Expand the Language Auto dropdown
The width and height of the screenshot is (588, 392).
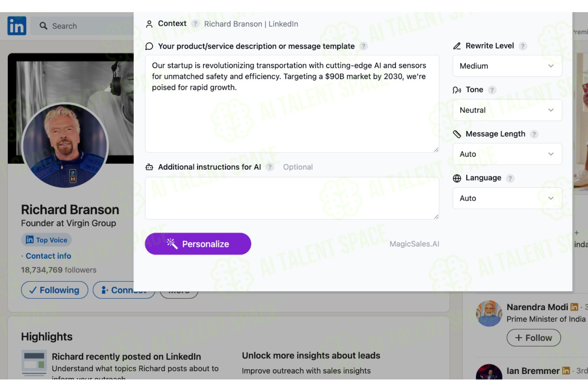tap(507, 198)
